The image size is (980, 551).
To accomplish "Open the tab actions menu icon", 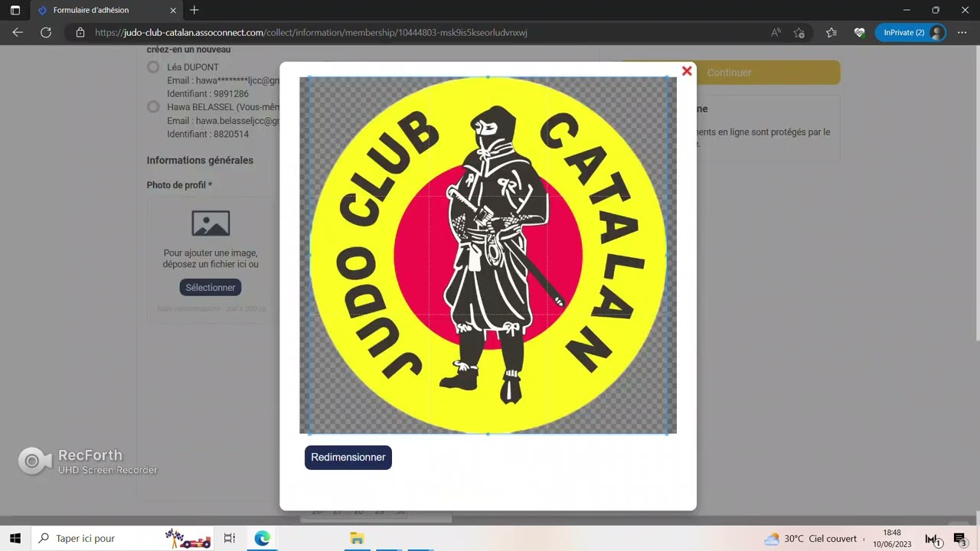I will (15, 10).
